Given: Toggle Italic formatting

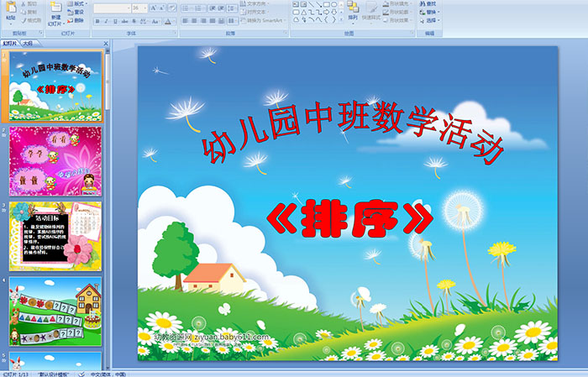Looking at the screenshot, I should point(106,21).
